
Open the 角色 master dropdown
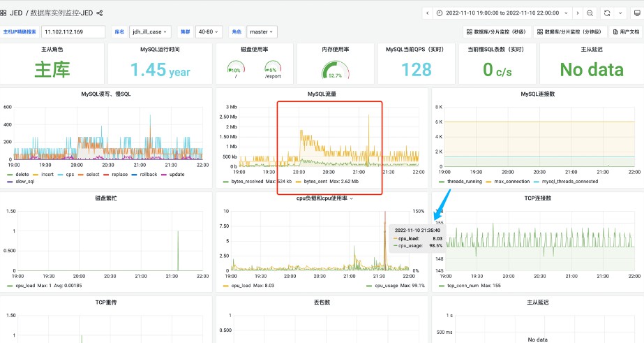point(262,31)
